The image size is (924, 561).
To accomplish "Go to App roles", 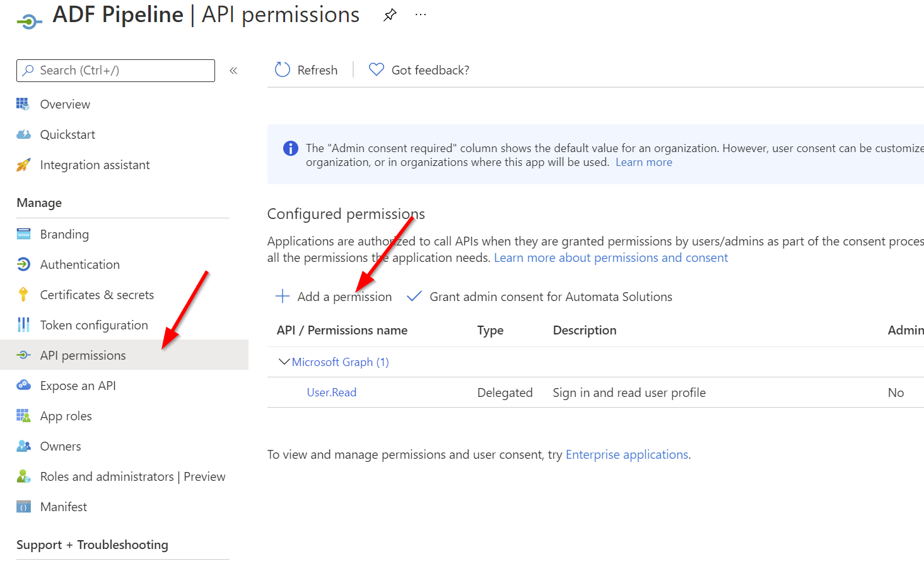I will 66,416.
